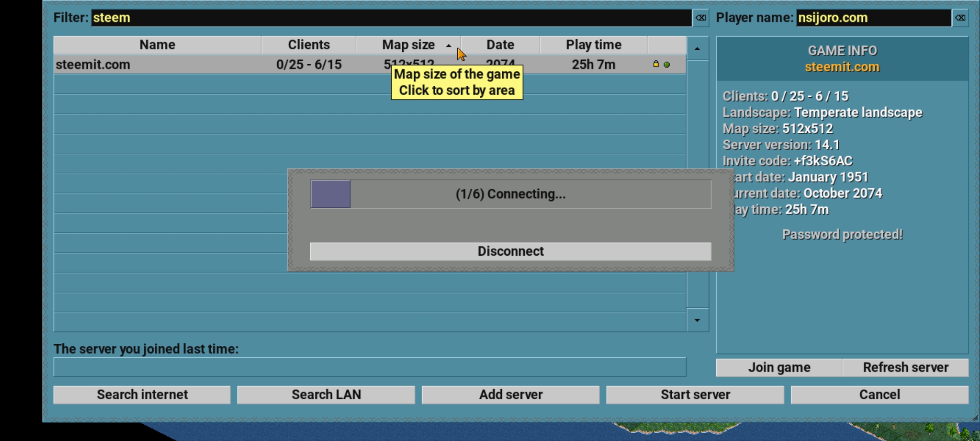This screenshot has width=980, height=441.
Task: Sort server list by Date column
Action: point(500,45)
